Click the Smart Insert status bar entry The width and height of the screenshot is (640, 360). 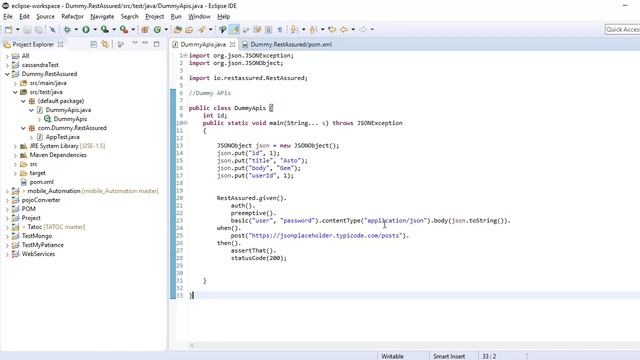point(449,356)
